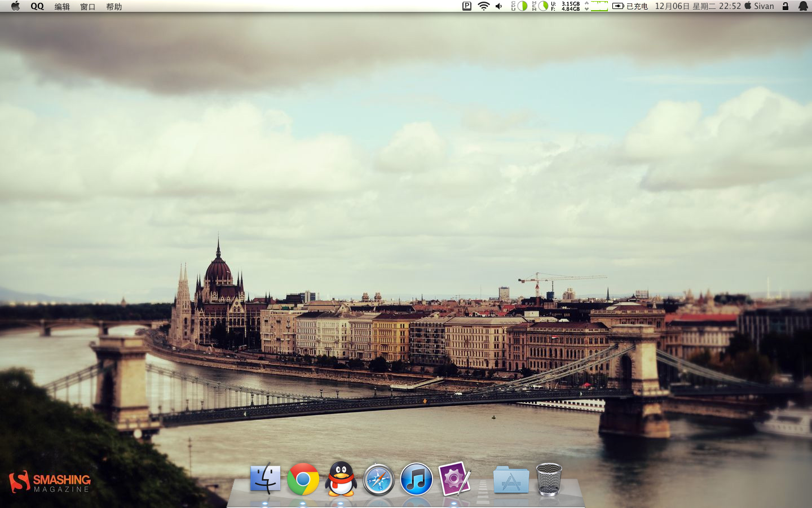
Task: Click the volume speaker icon
Action: [x=498, y=6]
